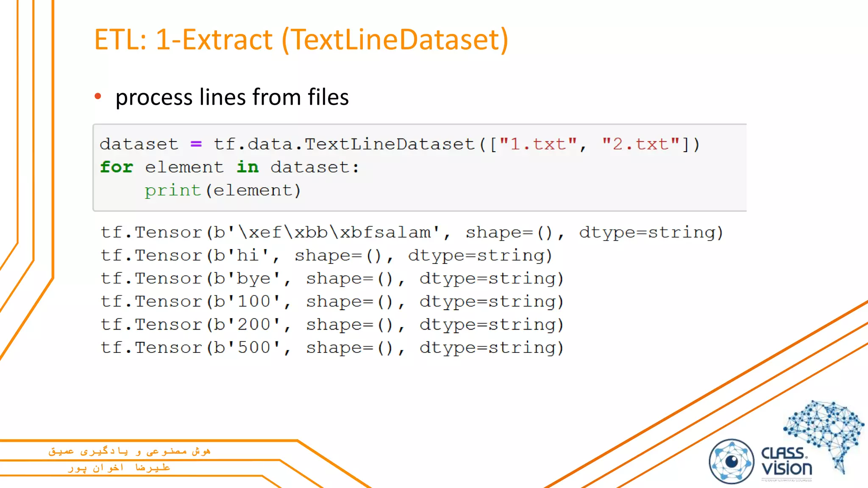Click the output line containing 'salam'
Viewport: 868px width, 488px height.
coord(411,232)
